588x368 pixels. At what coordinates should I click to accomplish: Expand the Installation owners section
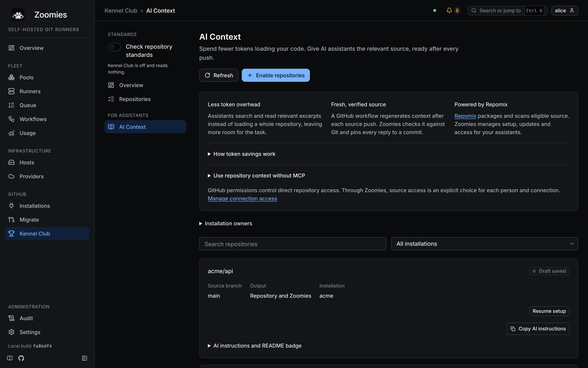(226, 223)
